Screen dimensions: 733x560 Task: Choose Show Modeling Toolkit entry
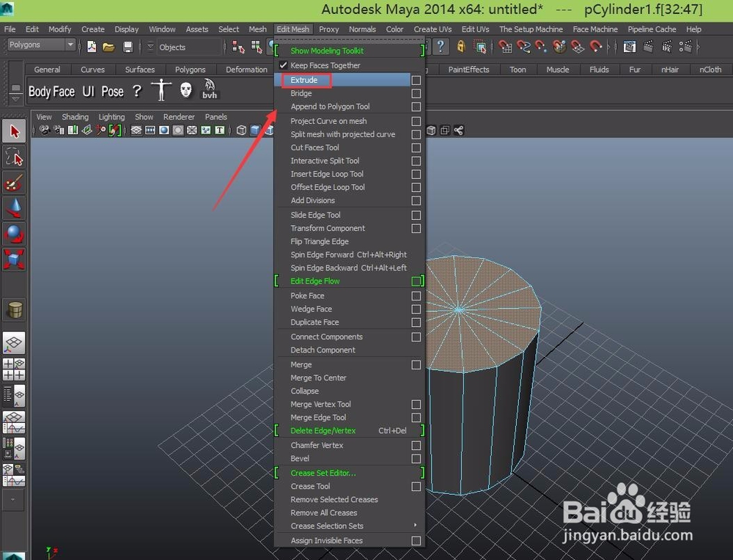pyautogui.click(x=327, y=51)
